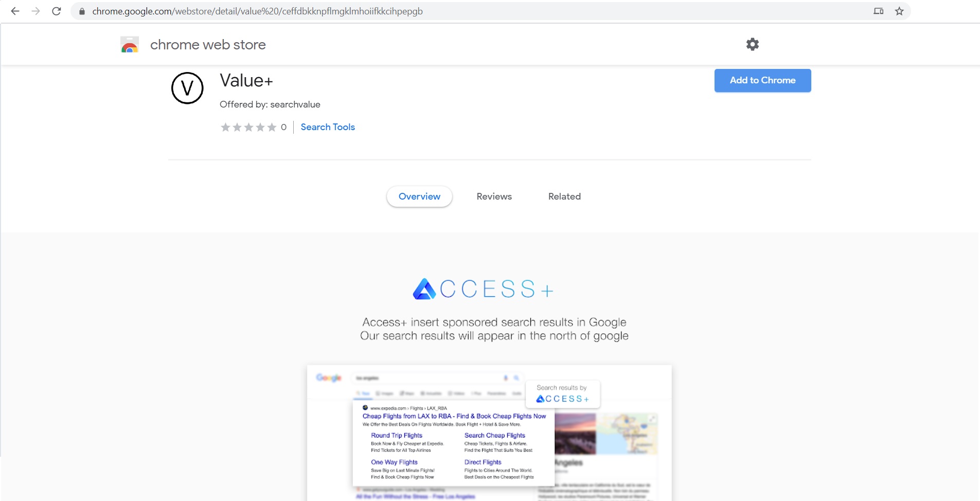
Task: Click the cast/devices icon in address bar
Action: pyautogui.click(x=878, y=11)
